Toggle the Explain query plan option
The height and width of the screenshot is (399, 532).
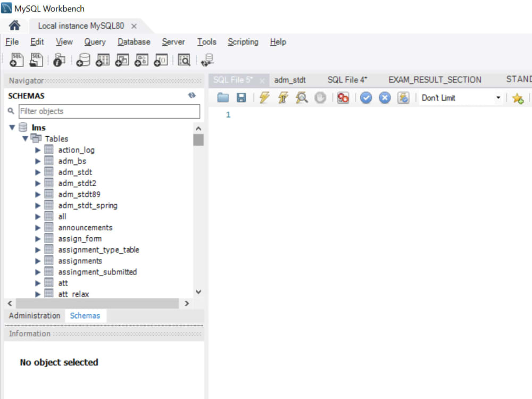(302, 97)
